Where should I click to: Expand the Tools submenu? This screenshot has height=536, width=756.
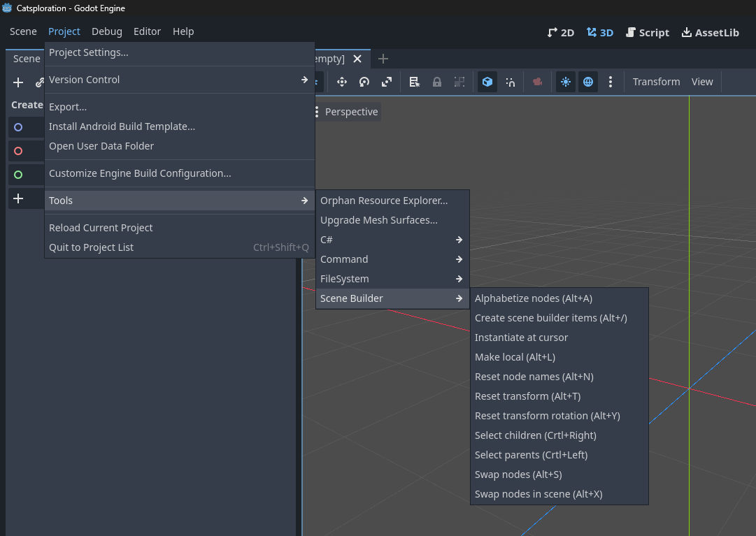(x=179, y=201)
